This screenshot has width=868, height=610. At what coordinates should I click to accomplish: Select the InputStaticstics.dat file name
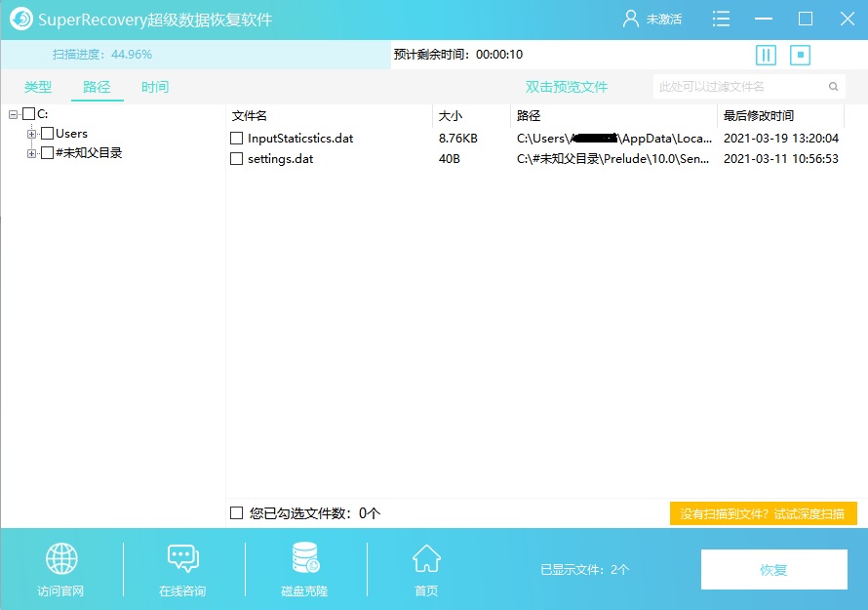point(300,138)
